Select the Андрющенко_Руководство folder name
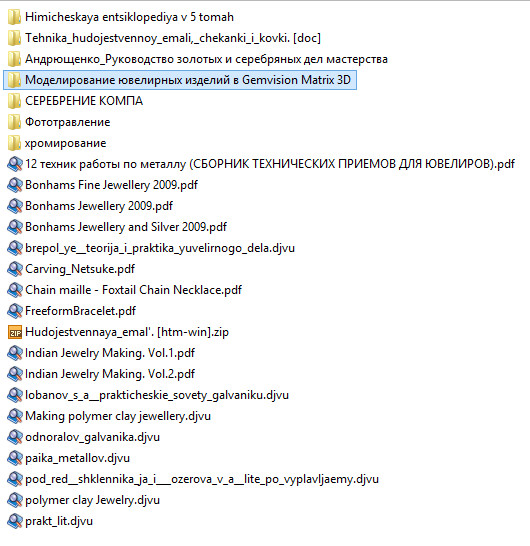The width and height of the screenshot is (530, 546). pos(206,59)
